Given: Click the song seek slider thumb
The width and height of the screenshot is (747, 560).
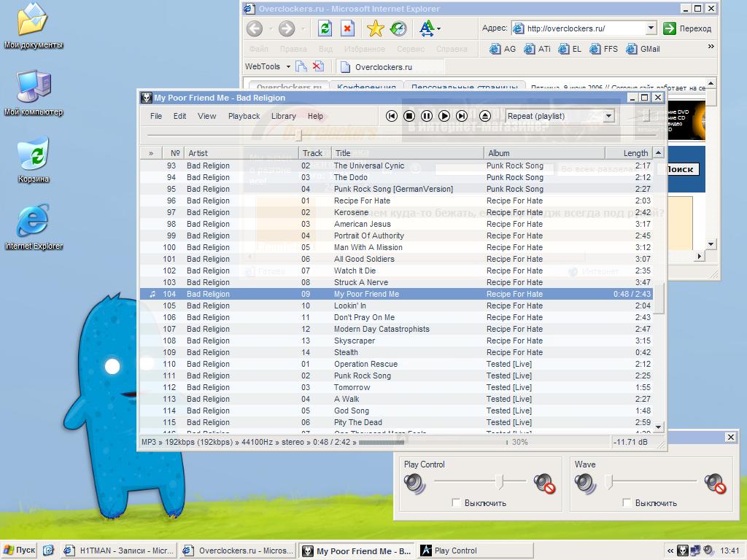Looking at the screenshot, I should pos(298,135).
